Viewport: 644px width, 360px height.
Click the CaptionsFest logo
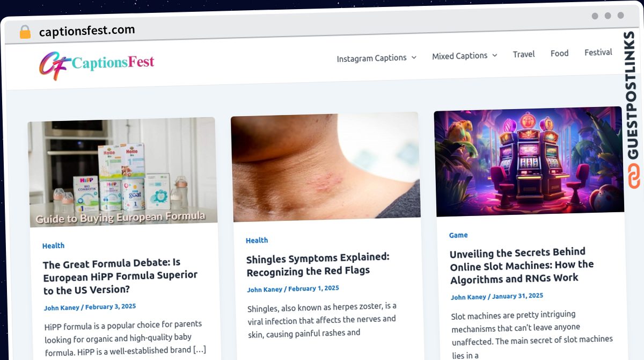97,64
